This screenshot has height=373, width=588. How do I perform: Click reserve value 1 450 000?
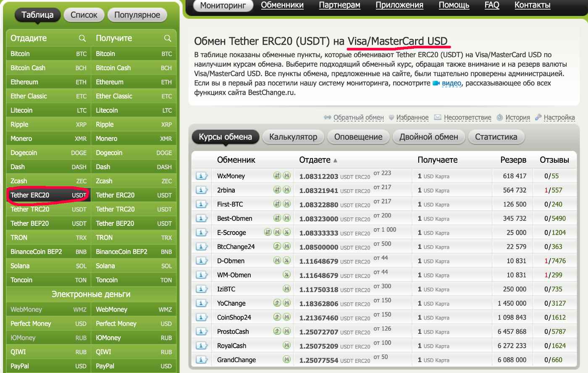tap(512, 303)
